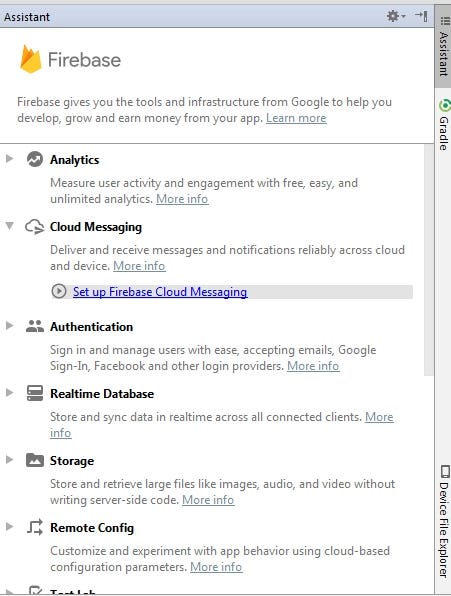Viewport: 451px width, 596px height.
Task: Click the play icon beside Set up Firebase
Action: 59,292
